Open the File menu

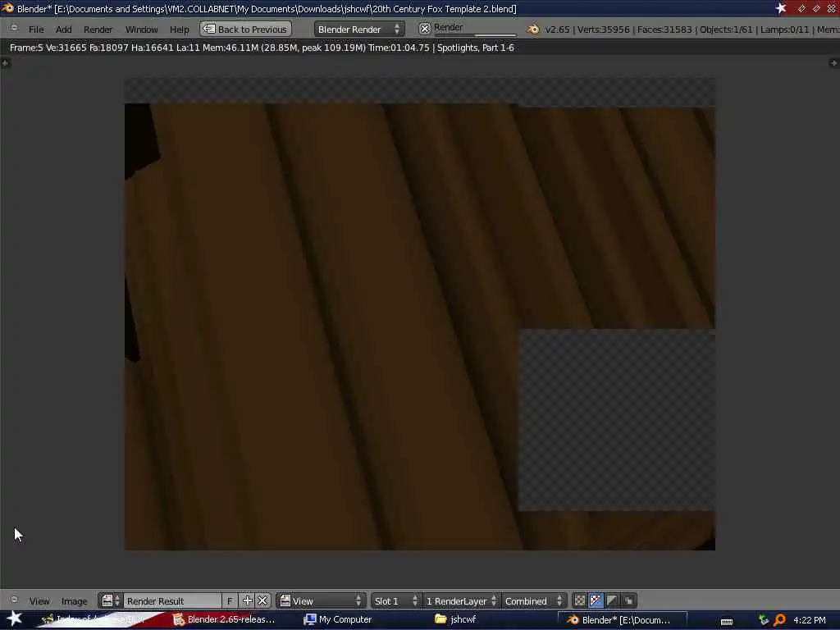[x=36, y=30]
